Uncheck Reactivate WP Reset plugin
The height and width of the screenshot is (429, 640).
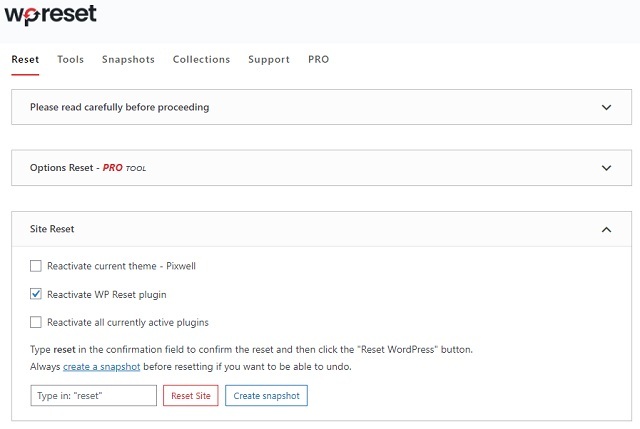[36, 294]
